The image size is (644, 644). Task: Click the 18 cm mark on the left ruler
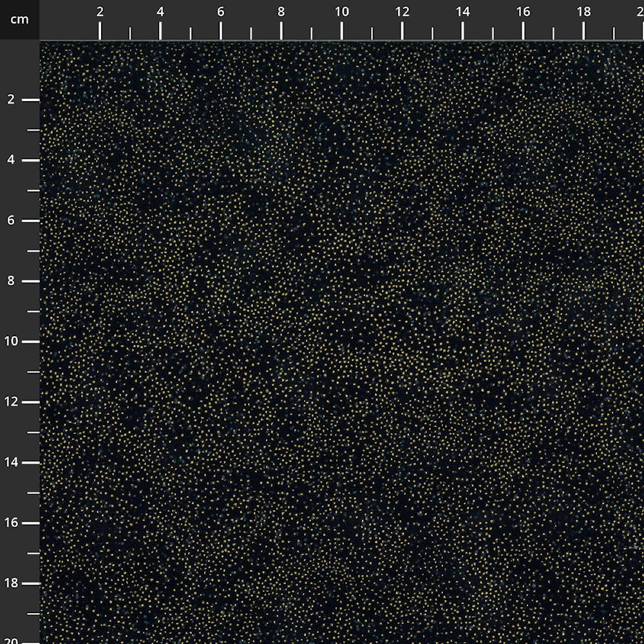point(12,583)
